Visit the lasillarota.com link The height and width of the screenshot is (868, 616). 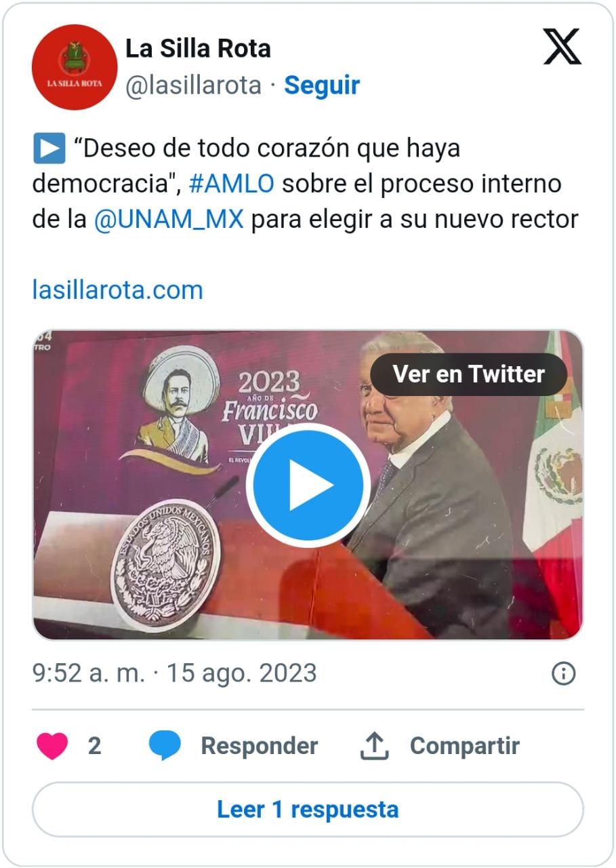118,290
